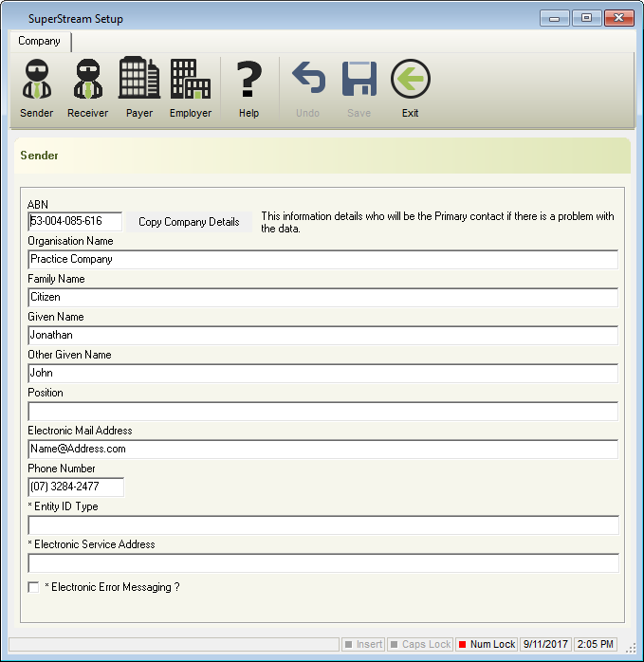Focus the Organisation Name field
The height and width of the screenshot is (662, 644).
[323, 259]
